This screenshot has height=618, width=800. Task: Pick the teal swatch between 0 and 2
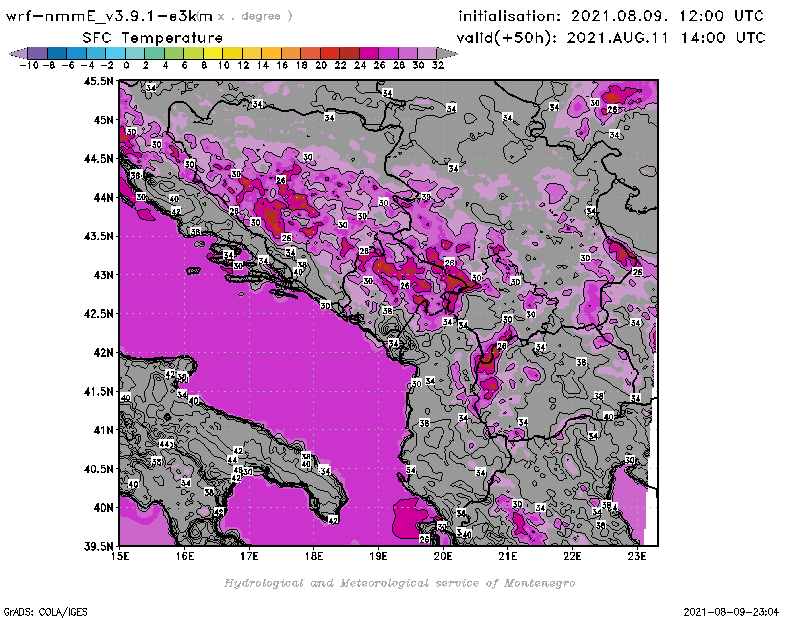[135, 53]
